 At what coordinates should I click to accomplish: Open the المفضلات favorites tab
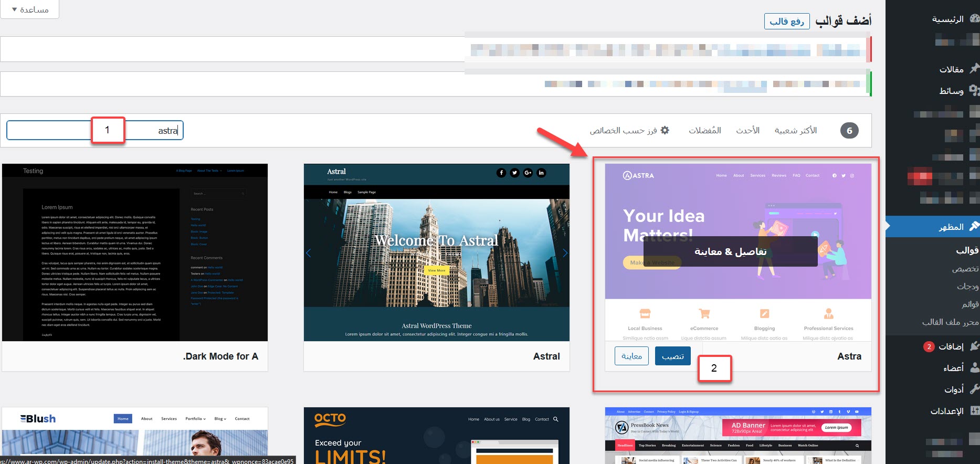pyautogui.click(x=704, y=130)
